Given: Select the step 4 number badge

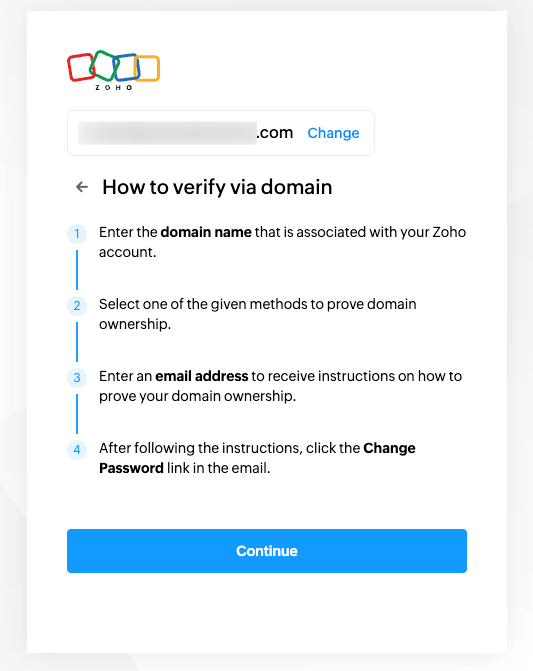Looking at the screenshot, I should (77, 449).
